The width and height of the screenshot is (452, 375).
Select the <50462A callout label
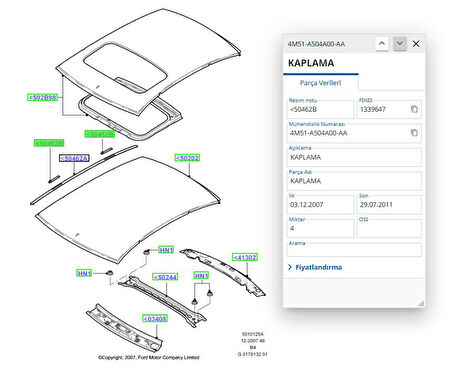click(x=74, y=158)
